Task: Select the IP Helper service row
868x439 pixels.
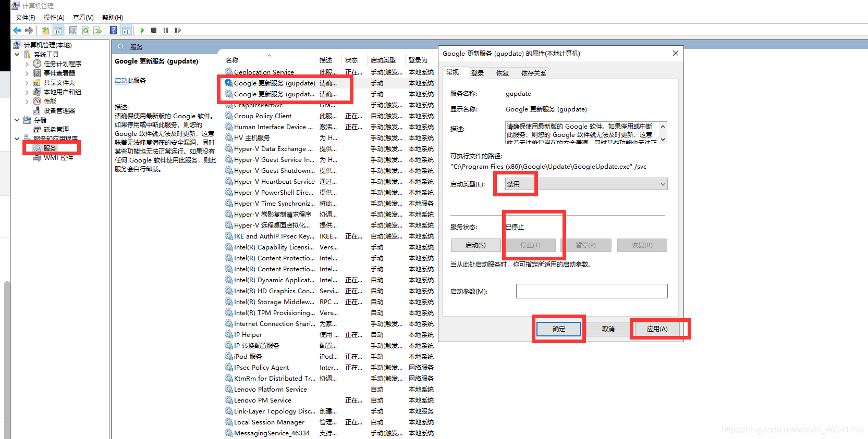Action: pyautogui.click(x=329, y=334)
